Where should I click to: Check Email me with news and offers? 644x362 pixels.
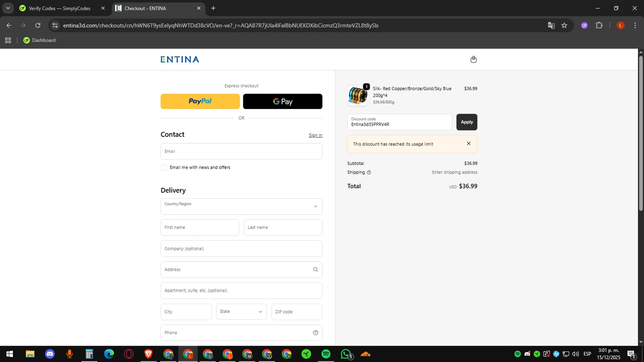click(164, 168)
